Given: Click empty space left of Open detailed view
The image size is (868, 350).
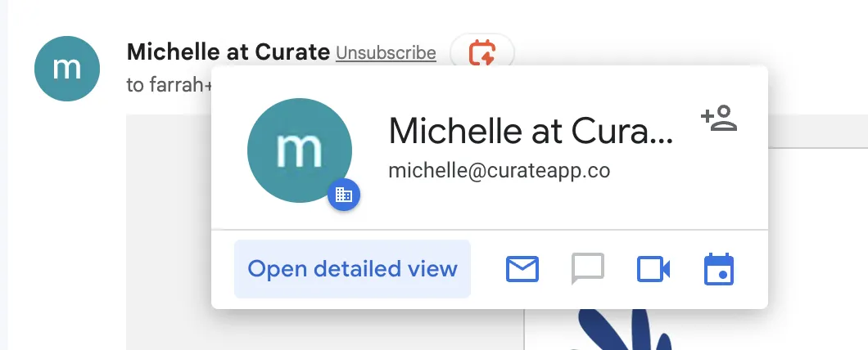Looking at the screenshot, I should coord(222,270).
